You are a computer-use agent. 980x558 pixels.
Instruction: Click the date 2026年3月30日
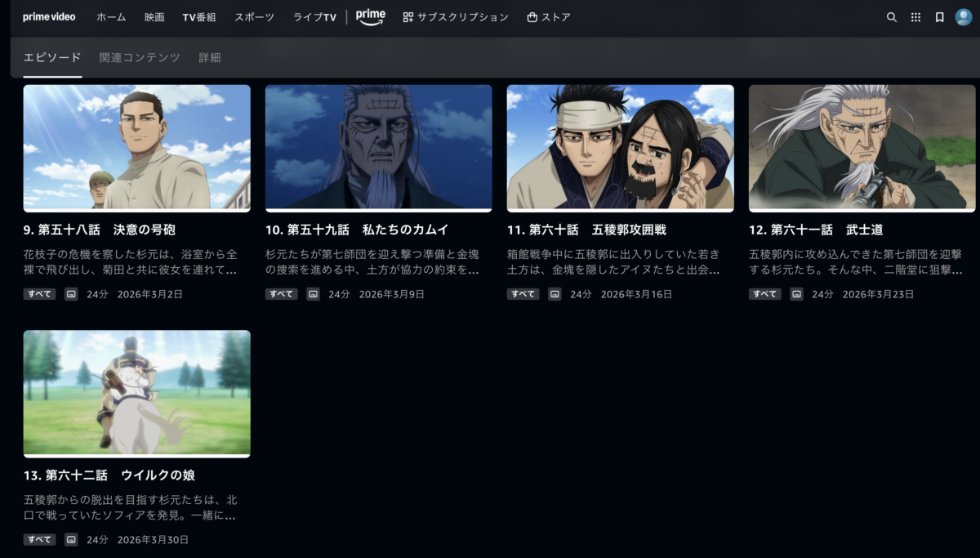[154, 540]
